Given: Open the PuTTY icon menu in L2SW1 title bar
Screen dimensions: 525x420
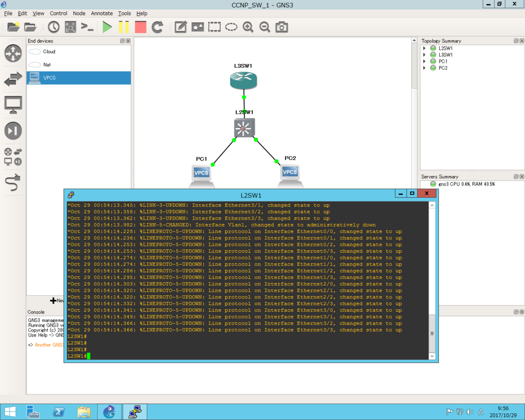Looking at the screenshot, I should coord(71,194).
